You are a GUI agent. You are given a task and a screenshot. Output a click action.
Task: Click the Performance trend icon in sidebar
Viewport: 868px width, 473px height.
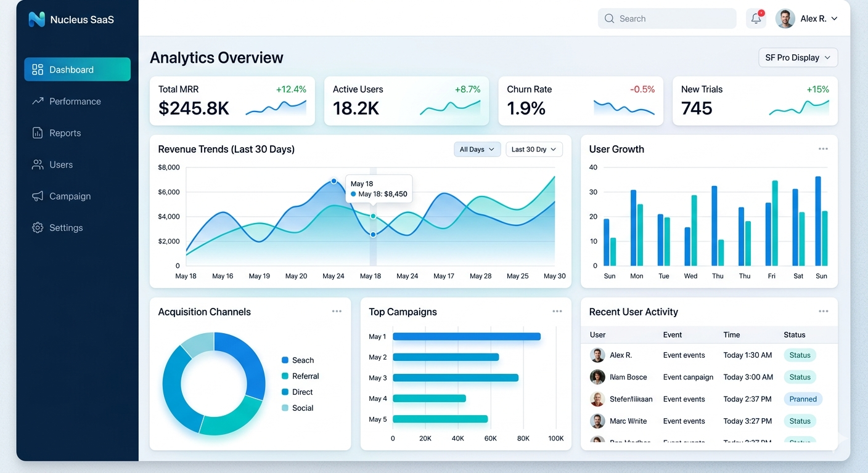[x=38, y=101]
